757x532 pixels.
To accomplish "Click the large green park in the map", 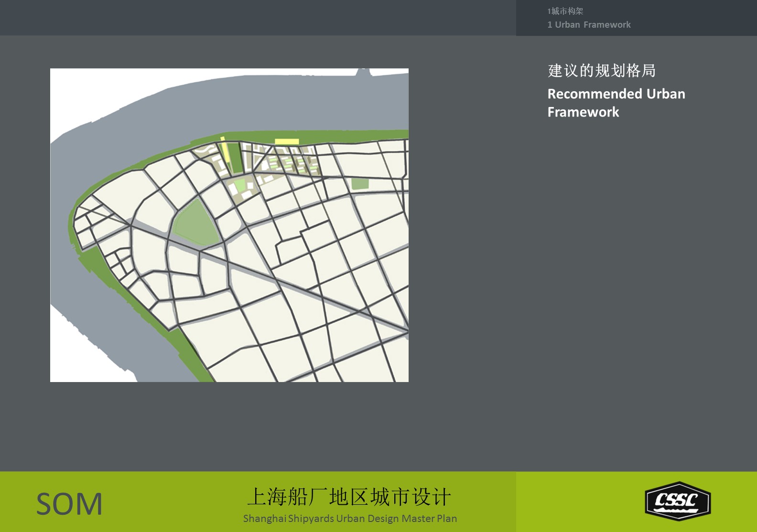I will coord(196,224).
